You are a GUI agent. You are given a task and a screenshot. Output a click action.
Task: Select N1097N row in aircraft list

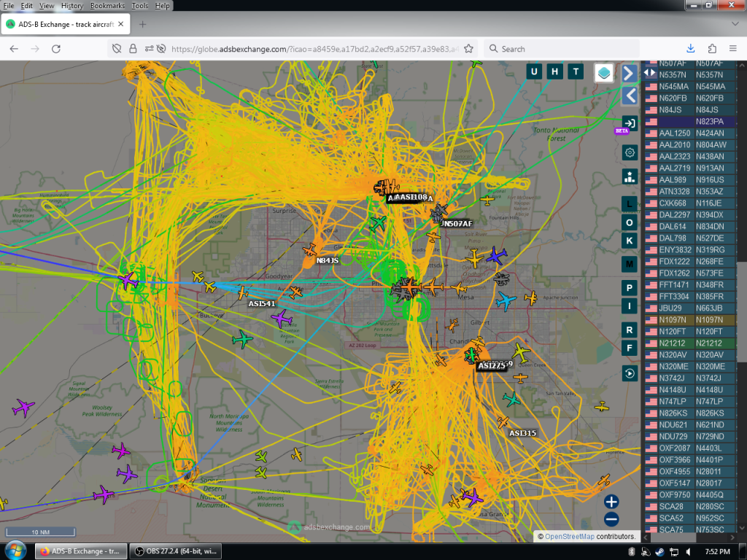(689, 320)
